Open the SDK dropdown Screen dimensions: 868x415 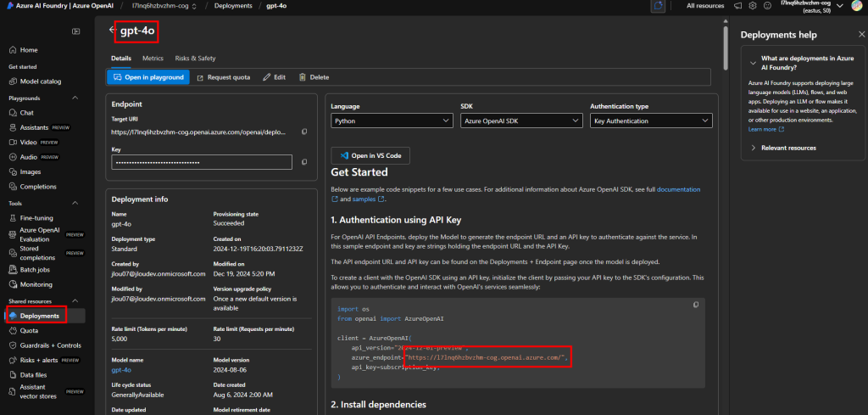click(521, 121)
